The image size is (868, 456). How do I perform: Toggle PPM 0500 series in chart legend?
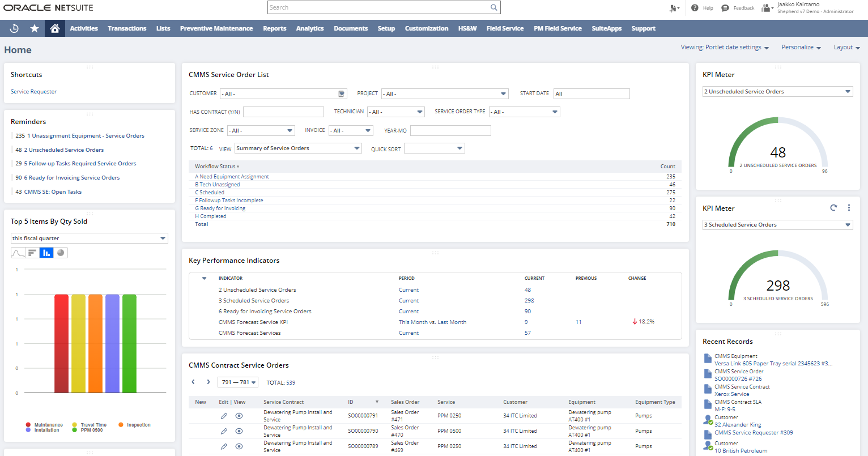pyautogui.click(x=88, y=430)
